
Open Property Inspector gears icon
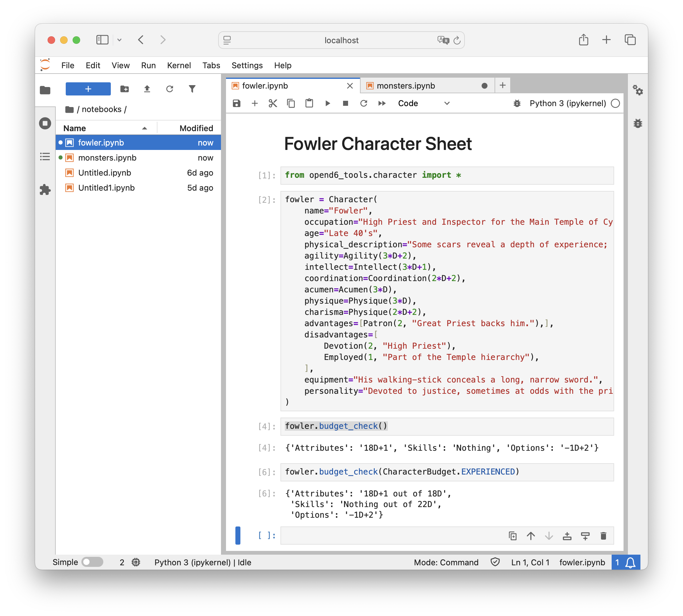[x=638, y=90]
